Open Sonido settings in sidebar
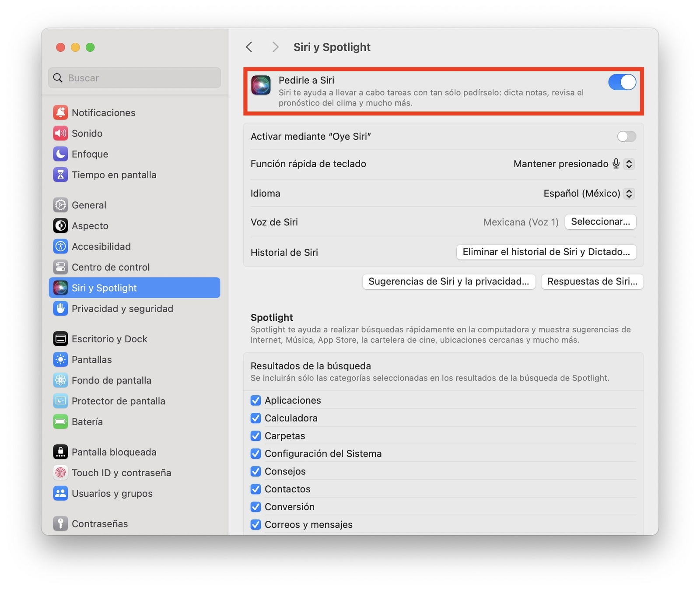The width and height of the screenshot is (700, 590). tap(134, 133)
